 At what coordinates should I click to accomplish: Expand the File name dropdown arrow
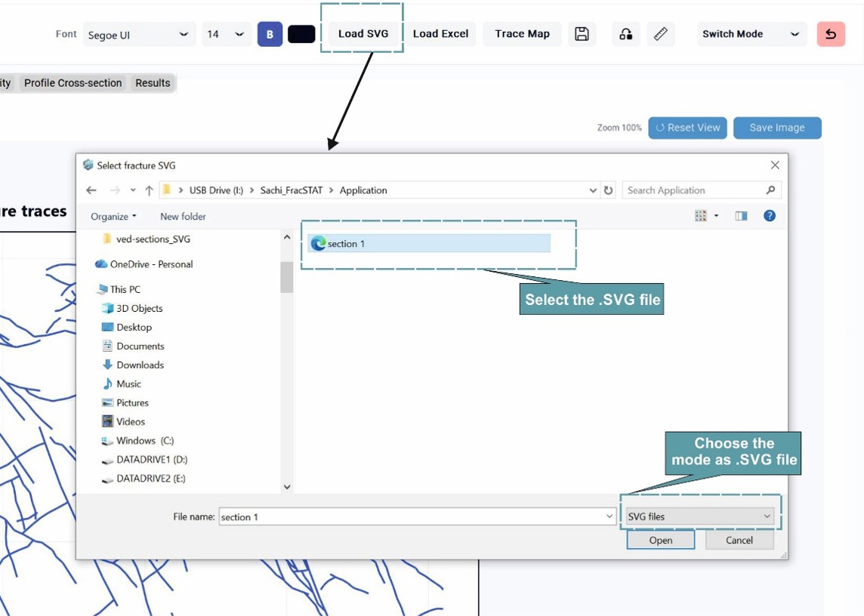(609, 517)
